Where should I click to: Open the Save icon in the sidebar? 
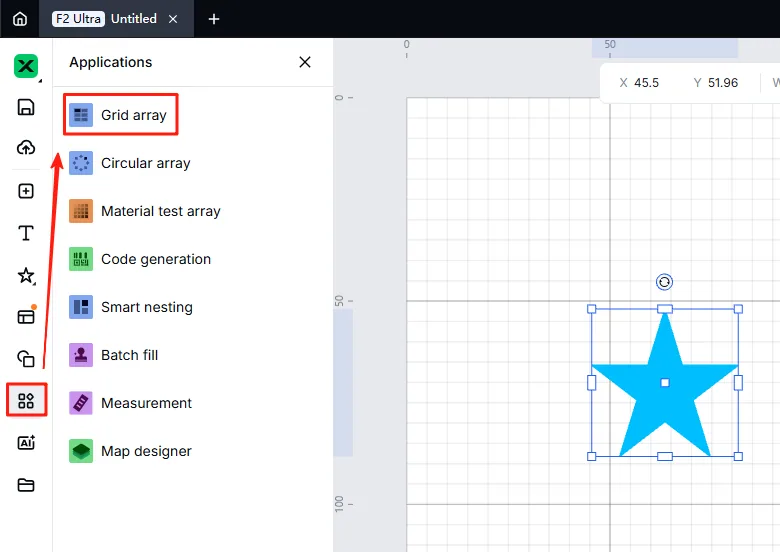pyautogui.click(x=26, y=107)
